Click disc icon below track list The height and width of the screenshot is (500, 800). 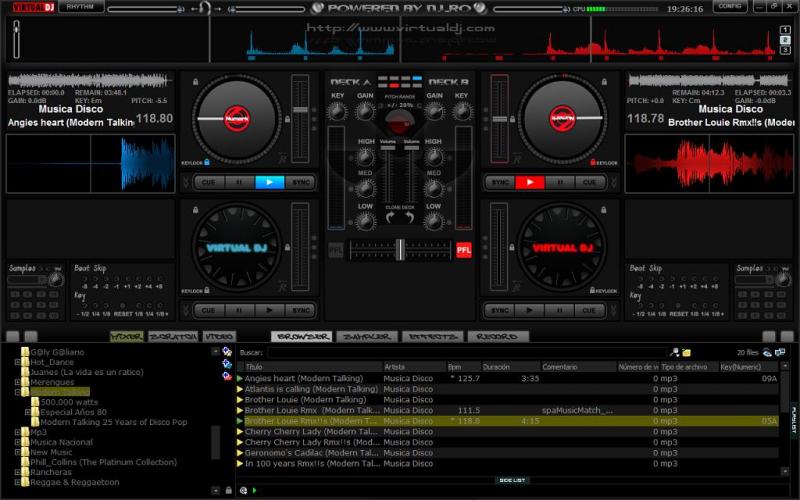point(243,490)
